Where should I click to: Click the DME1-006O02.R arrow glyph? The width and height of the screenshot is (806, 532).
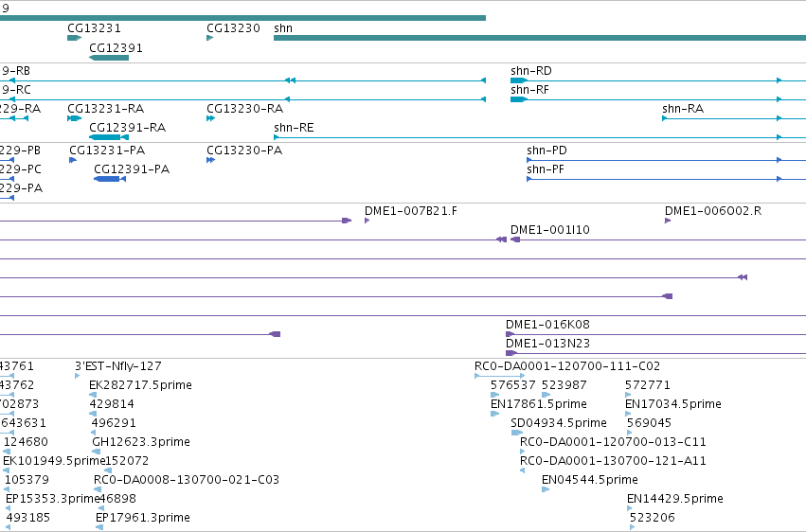[x=668, y=221]
